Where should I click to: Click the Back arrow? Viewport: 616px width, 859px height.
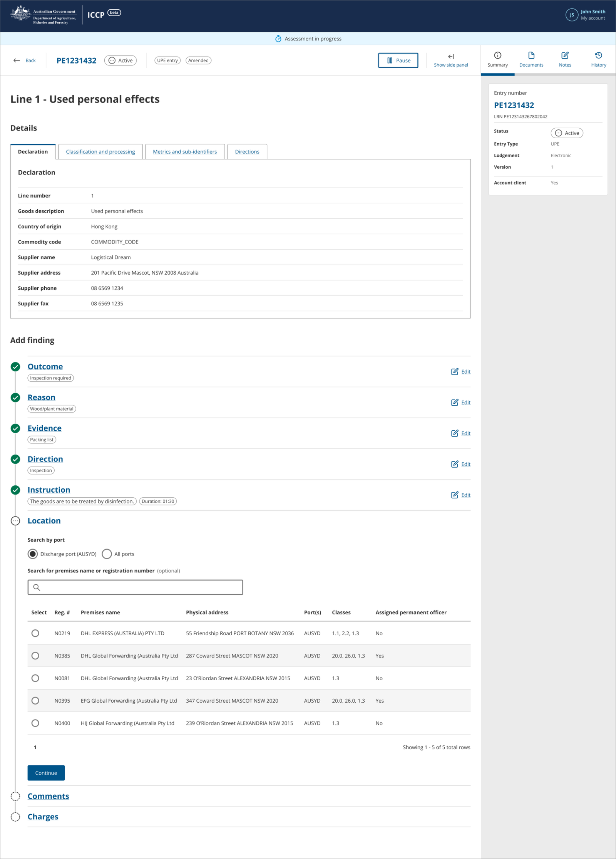17,60
